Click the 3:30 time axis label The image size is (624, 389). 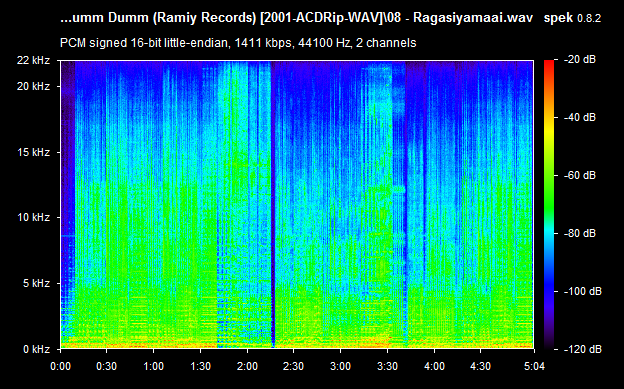pos(387,366)
